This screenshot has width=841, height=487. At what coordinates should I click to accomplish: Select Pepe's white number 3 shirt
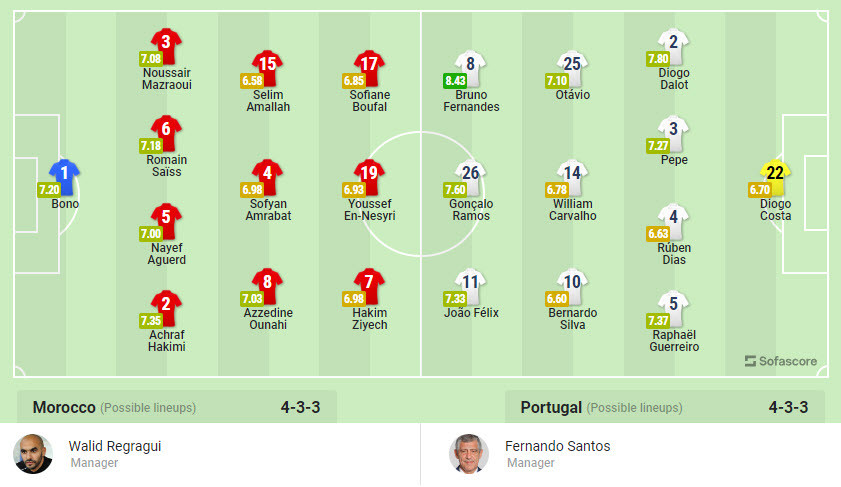pyautogui.click(x=674, y=130)
